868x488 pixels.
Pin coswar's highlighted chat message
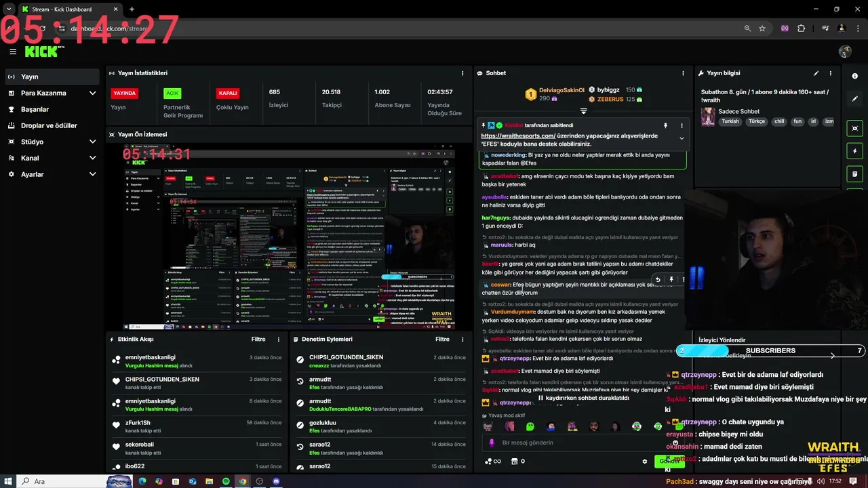[671, 279]
